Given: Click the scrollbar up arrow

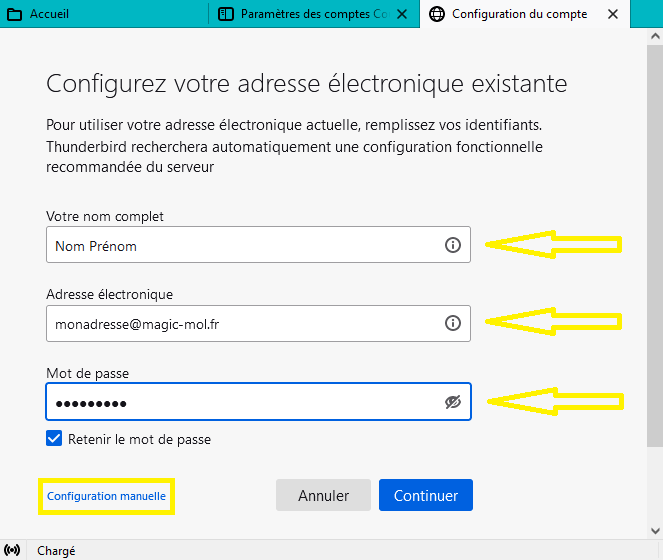Looking at the screenshot, I should 655,36.
